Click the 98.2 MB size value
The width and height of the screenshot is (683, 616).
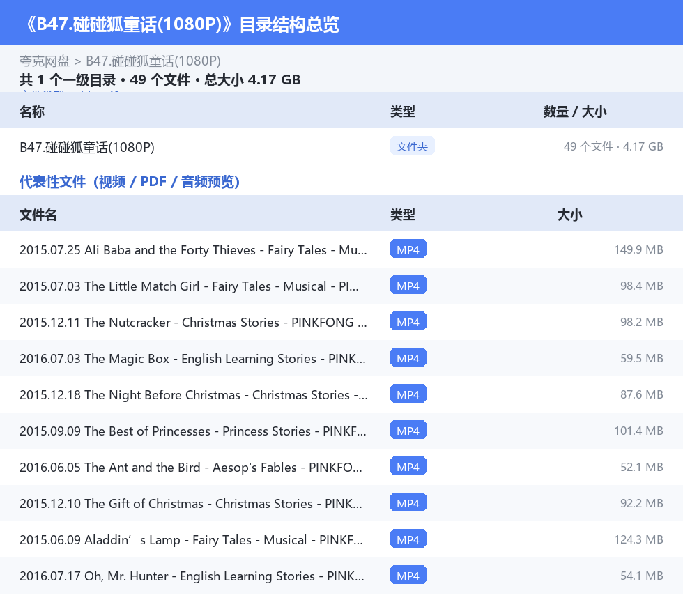click(x=642, y=322)
